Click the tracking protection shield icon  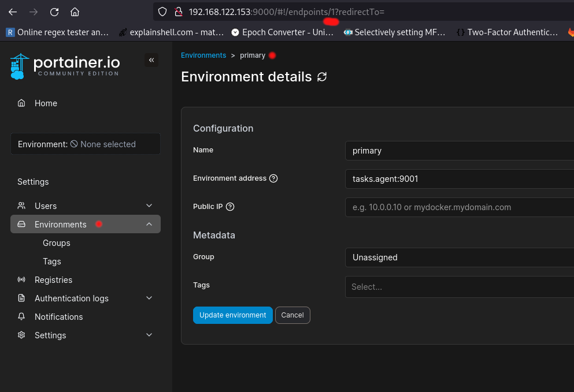coord(162,12)
